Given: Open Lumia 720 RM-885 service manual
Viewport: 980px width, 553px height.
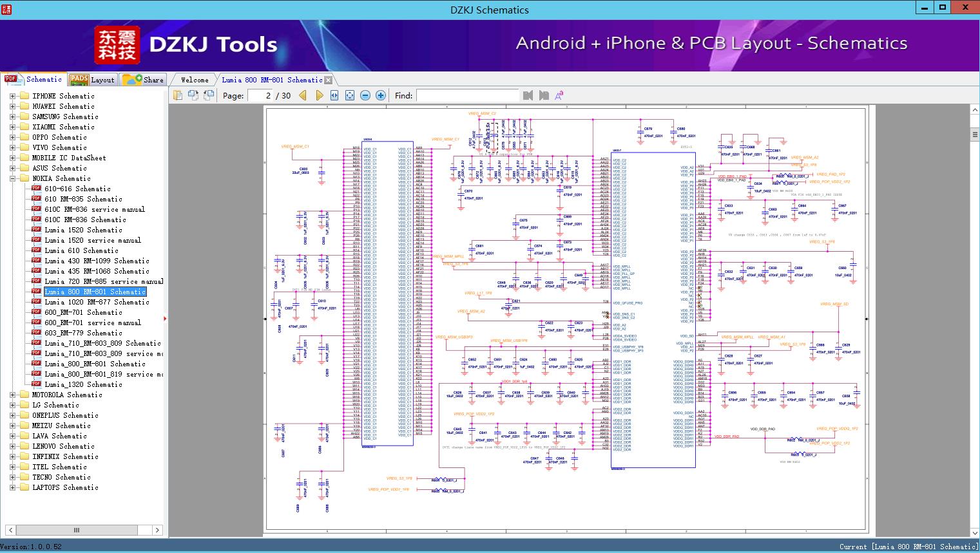Looking at the screenshot, I should click(x=104, y=281).
